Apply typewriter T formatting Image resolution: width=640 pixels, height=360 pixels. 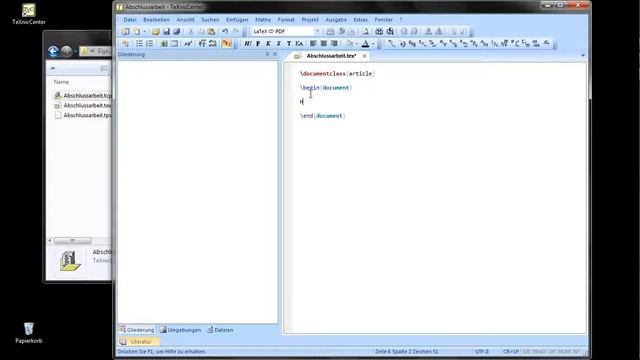(x=289, y=43)
